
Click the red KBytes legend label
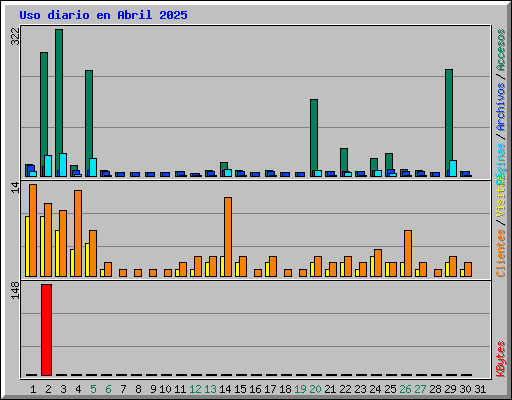pyautogui.click(x=501, y=359)
